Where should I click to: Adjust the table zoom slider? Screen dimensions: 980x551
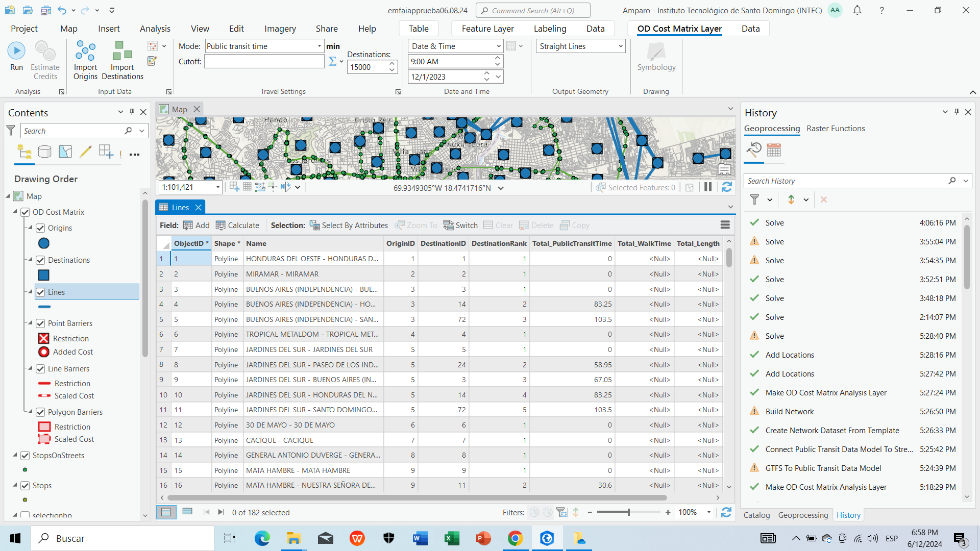pyautogui.click(x=629, y=512)
